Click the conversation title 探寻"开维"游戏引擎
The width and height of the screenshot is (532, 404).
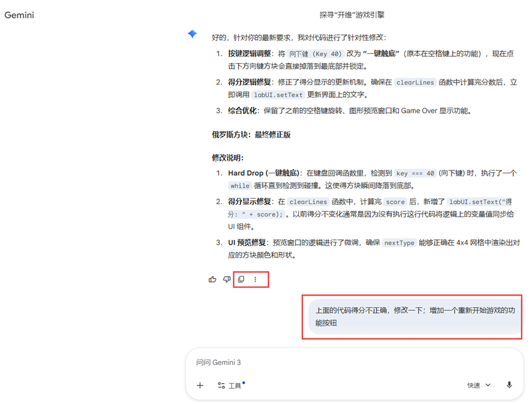tap(352, 15)
